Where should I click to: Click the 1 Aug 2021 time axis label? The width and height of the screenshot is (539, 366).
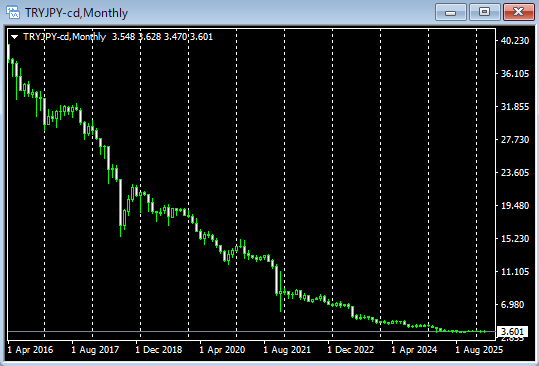[x=287, y=350]
